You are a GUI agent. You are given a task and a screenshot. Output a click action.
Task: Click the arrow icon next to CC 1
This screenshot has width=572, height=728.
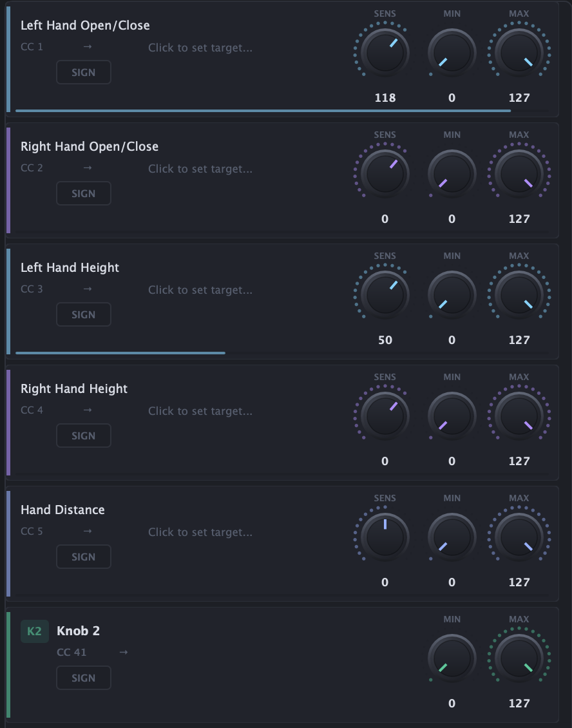pos(88,47)
